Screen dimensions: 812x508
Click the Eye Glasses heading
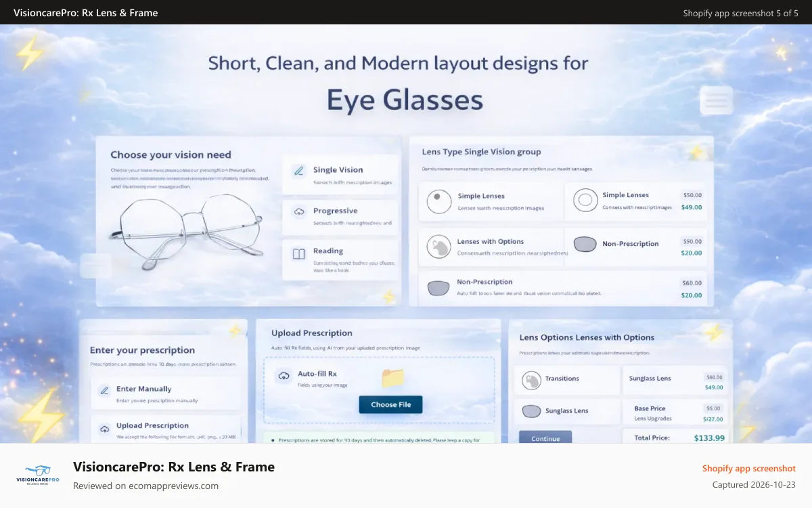pyautogui.click(x=405, y=100)
